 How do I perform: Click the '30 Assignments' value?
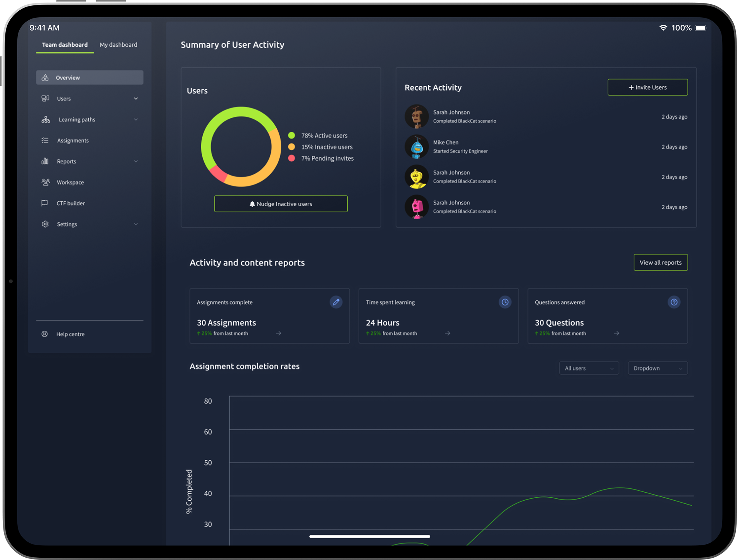pos(226,323)
